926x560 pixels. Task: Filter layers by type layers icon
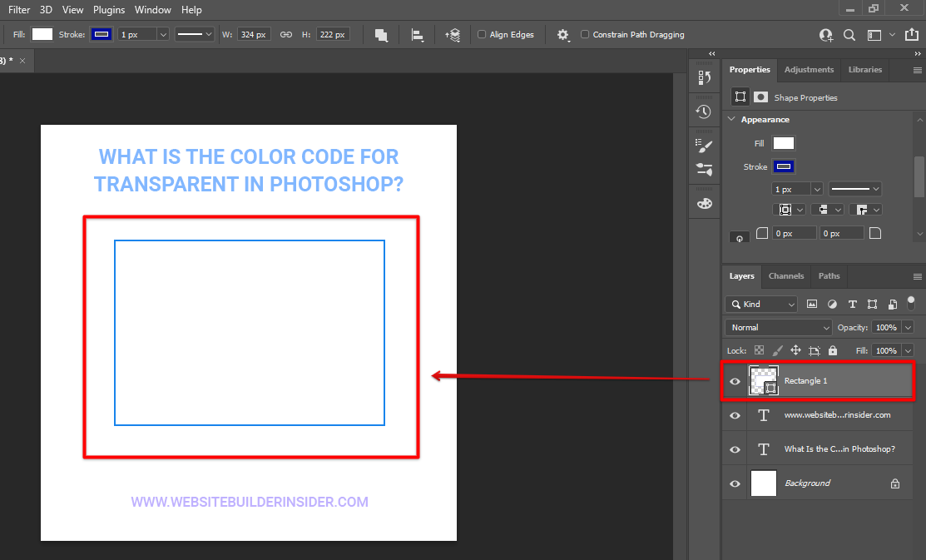point(852,305)
